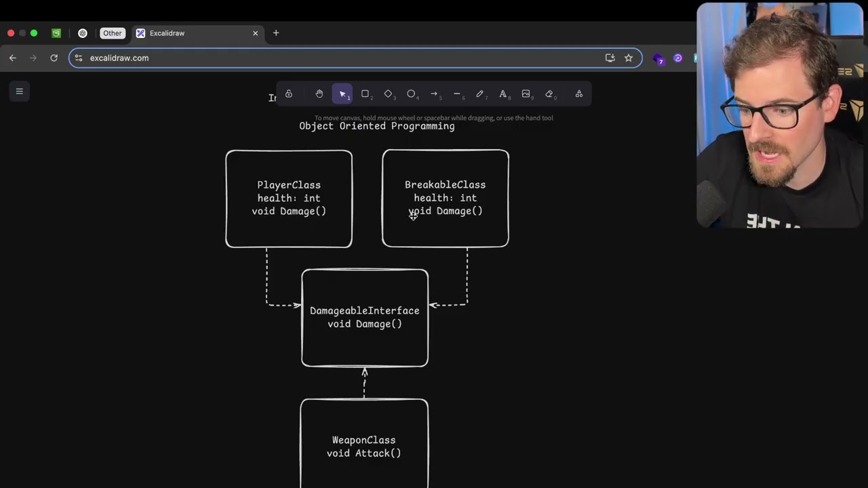This screenshot has height=488, width=868.
Task: Select the Draw pencil tool
Action: (x=480, y=94)
